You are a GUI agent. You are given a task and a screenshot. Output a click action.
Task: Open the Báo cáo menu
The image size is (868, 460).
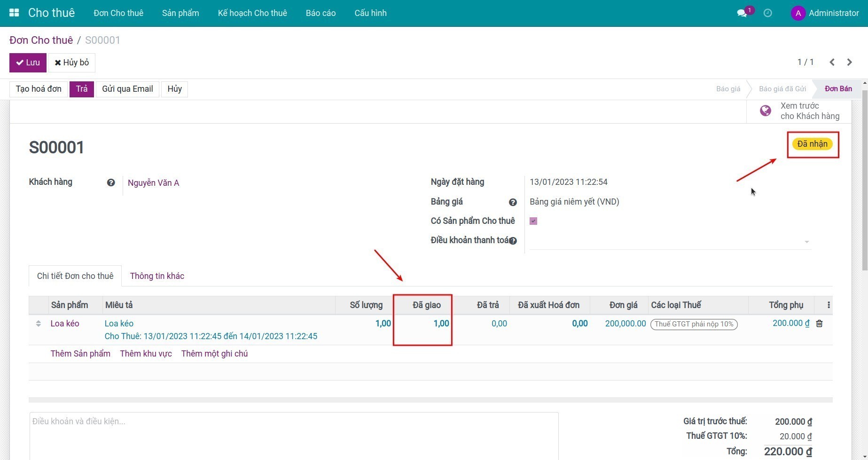coord(321,13)
